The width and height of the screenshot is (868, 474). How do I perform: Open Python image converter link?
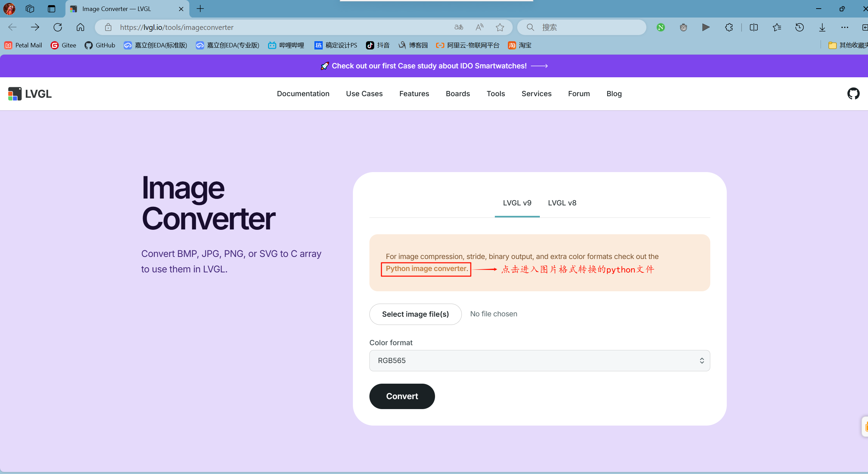click(x=427, y=269)
